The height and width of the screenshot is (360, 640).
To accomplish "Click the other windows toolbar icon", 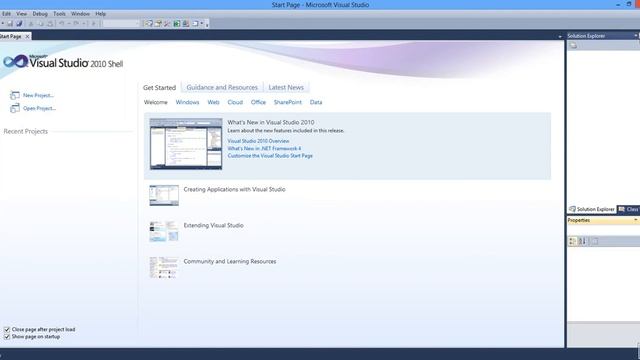I will (196, 24).
